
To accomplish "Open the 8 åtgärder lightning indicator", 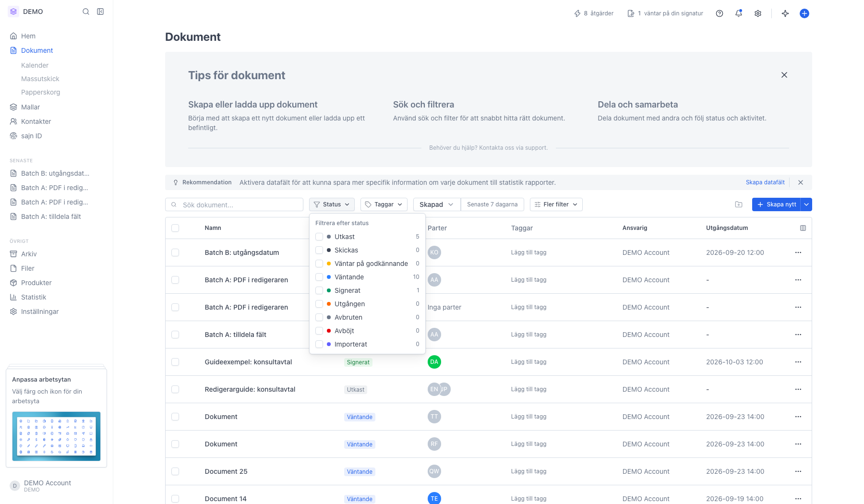I will (594, 13).
